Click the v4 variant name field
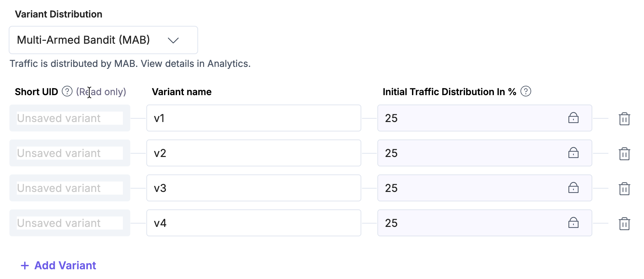The width and height of the screenshot is (644, 279). [254, 223]
